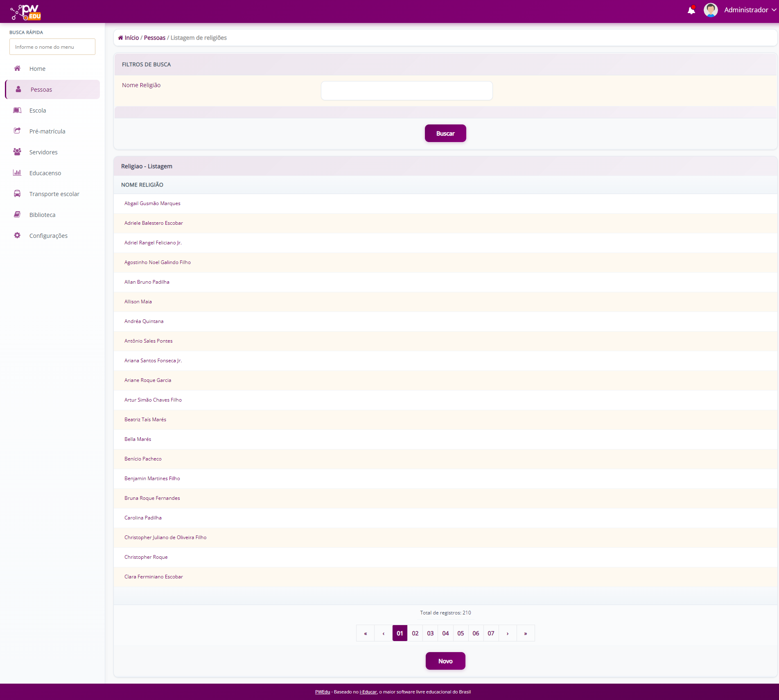Click the Educacenso chart icon
The image size is (779, 700).
(x=17, y=173)
